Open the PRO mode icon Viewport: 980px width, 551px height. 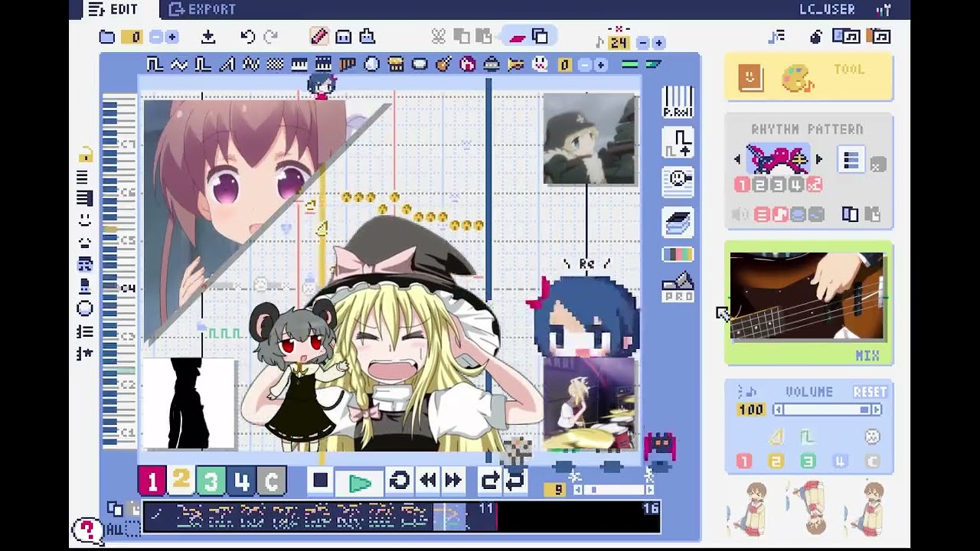pos(678,287)
